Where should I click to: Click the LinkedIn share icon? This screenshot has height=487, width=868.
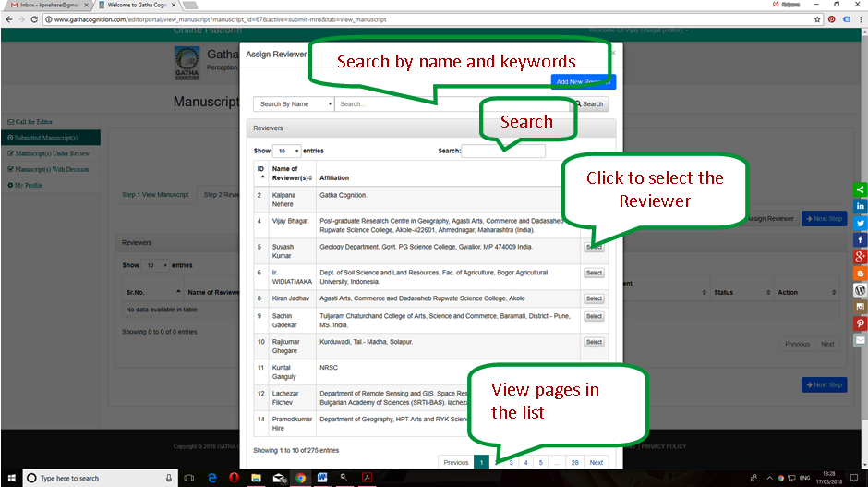click(861, 205)
